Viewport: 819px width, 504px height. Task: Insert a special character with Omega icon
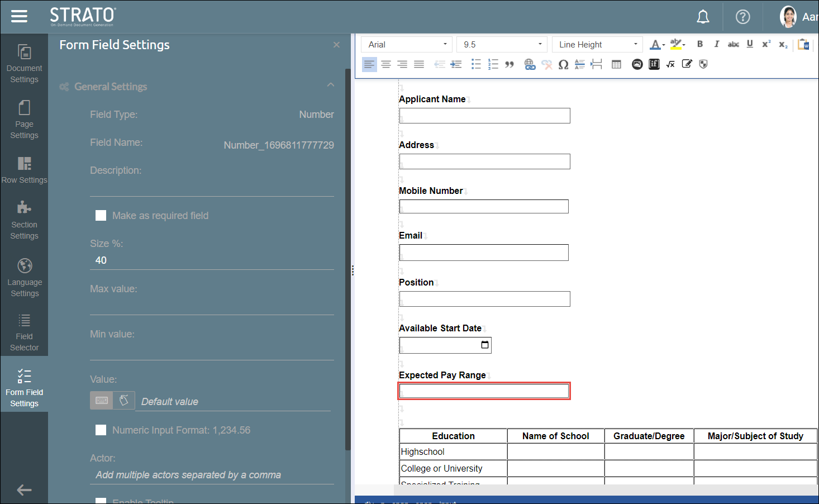[563, 65]
